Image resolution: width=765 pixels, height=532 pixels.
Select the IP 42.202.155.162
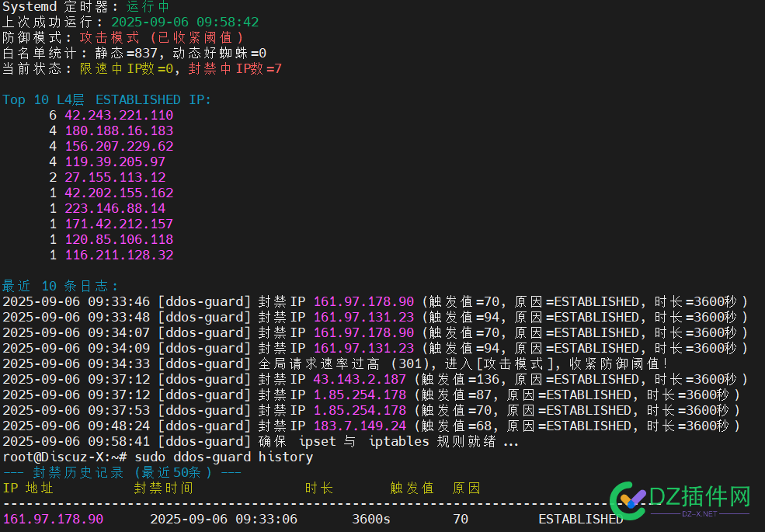(119, 193)
